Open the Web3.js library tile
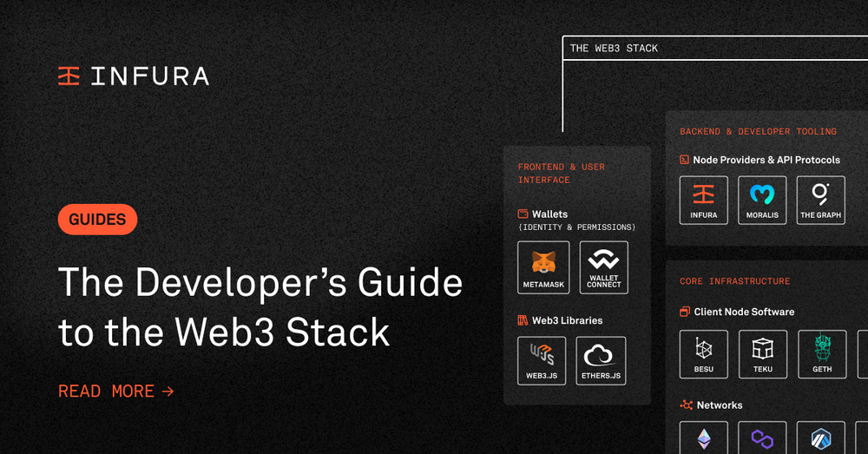868x454 pixels. (x=542, y=360)
